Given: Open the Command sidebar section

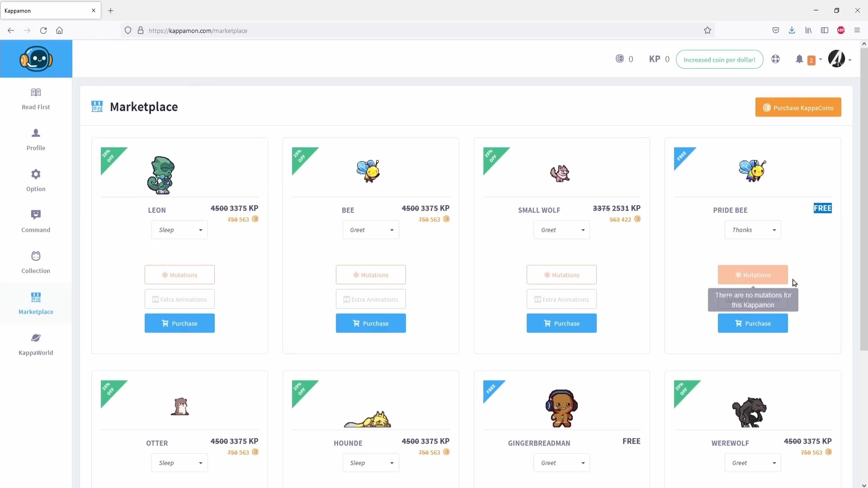Looking at the screenshot, I should 36,221.
